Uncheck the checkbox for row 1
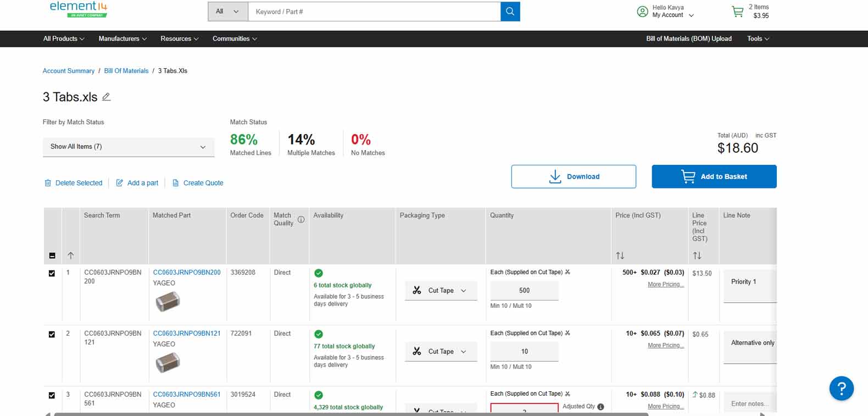The image size is (868, 416). tap(52, 273)
